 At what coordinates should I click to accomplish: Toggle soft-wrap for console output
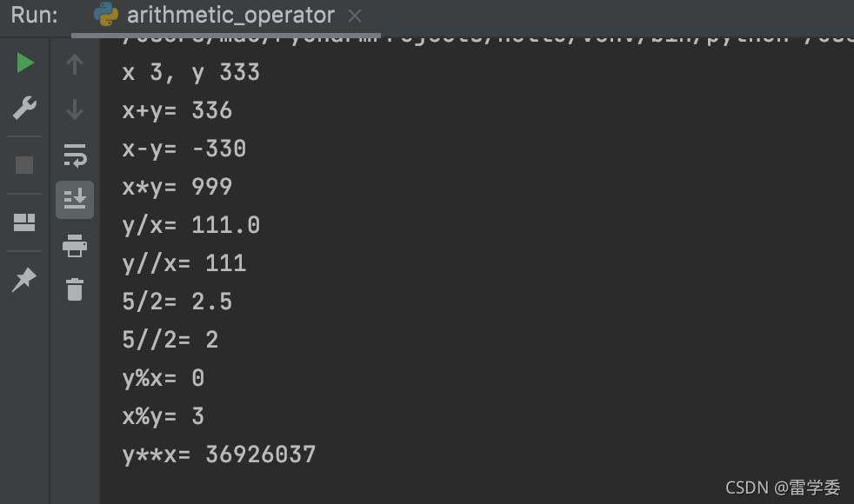coord(75,156)
